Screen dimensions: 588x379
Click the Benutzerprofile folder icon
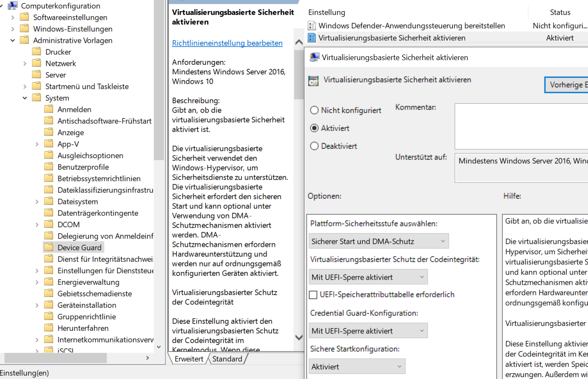[x=49, y=167]
